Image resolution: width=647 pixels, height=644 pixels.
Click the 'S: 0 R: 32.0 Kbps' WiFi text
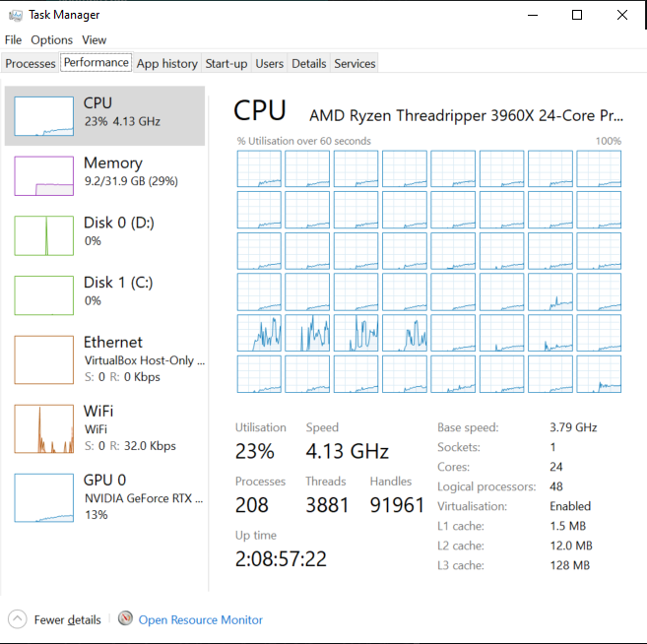pos(130,446)
